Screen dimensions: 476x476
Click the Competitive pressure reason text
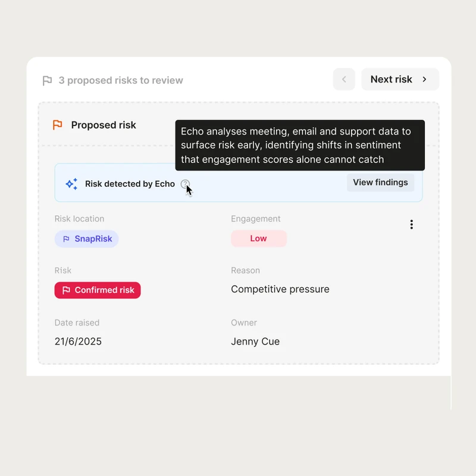[x=280, y=289]
